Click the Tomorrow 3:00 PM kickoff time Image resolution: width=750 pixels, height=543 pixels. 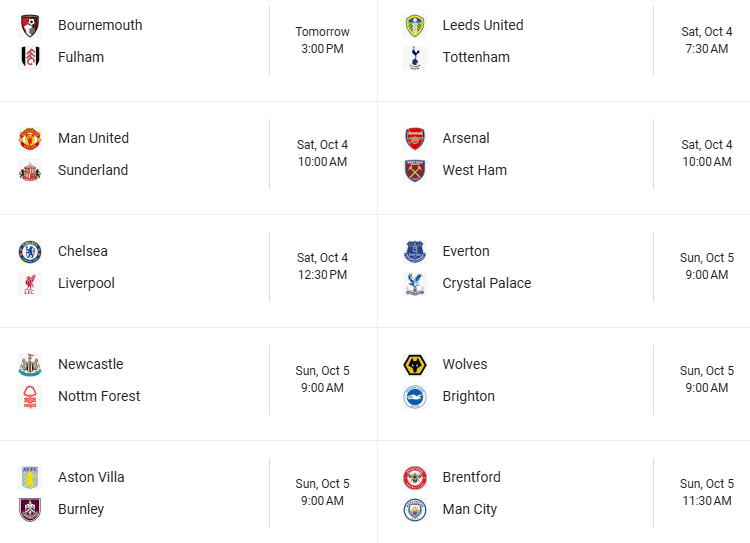[x=322, y=41]
